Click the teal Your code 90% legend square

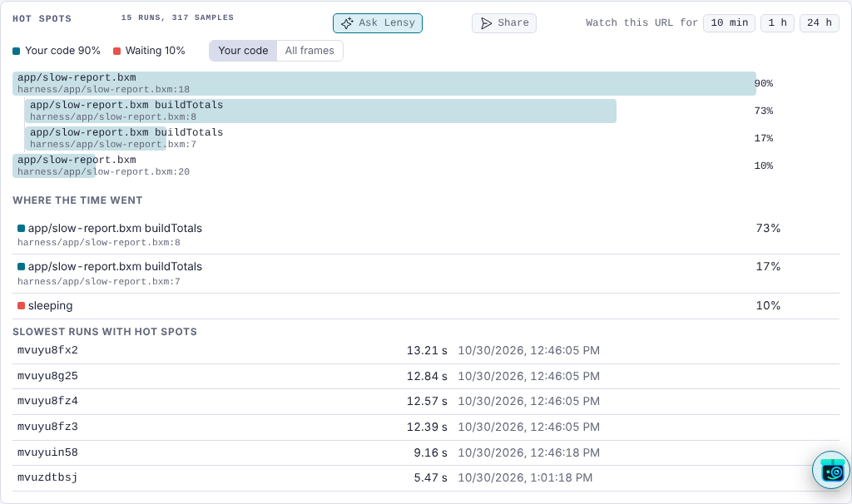click(17, 51)
